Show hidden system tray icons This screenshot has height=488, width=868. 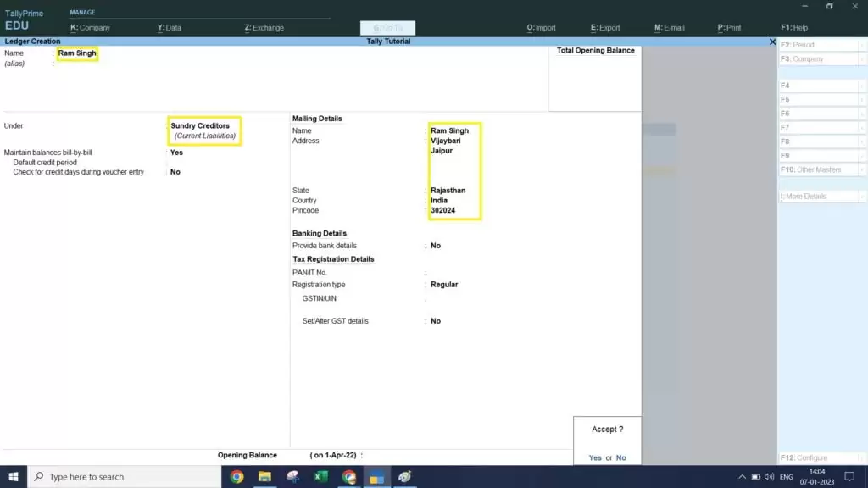click(742, 477)
